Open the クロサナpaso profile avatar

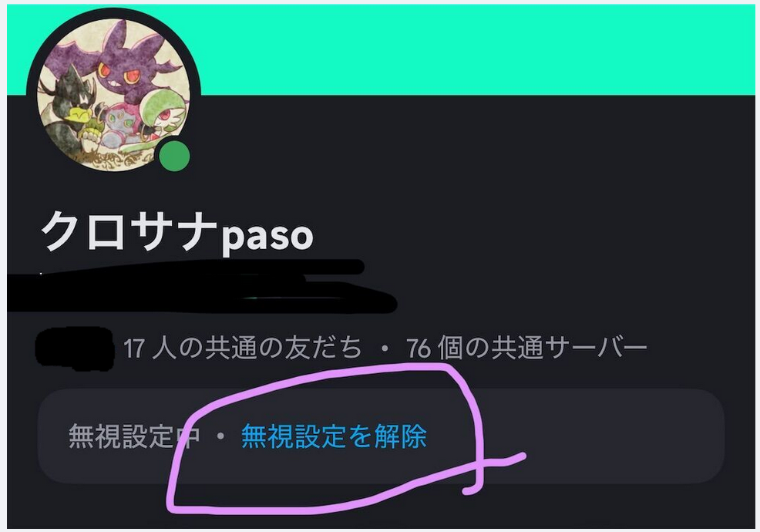(x=113, y=95)
